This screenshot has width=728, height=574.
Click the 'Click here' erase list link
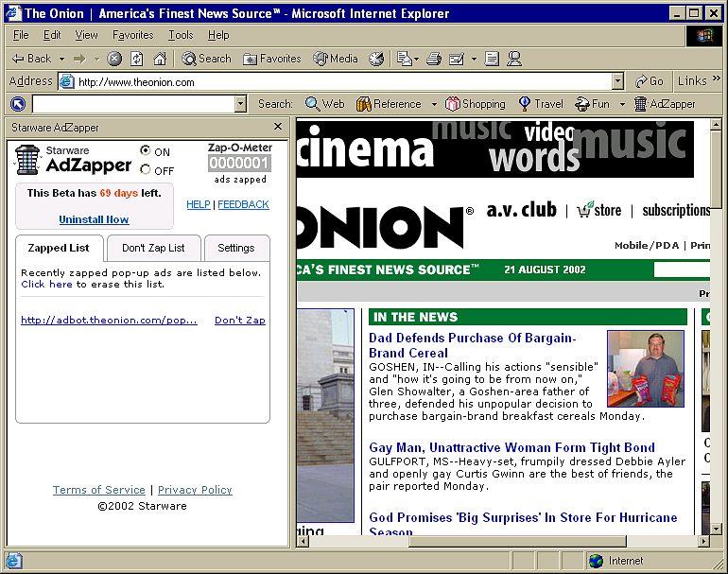46,285
